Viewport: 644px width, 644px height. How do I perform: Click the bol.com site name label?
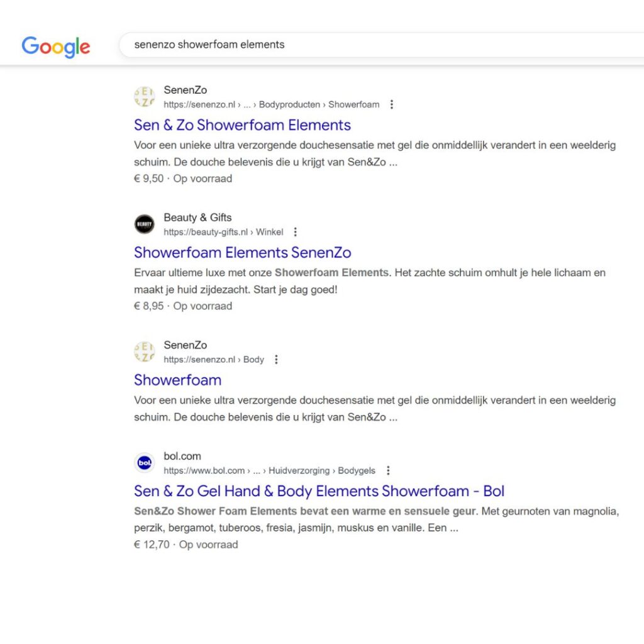182,456
